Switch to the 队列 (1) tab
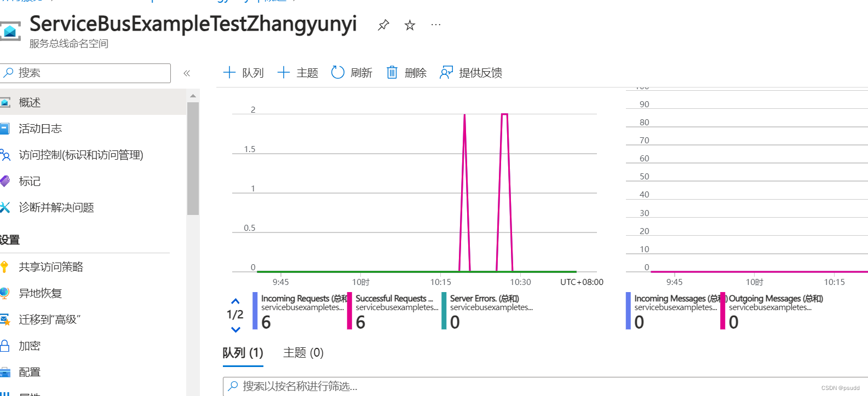Image resolution: width=868 pixels, height=396 pixels. (x=243, y=353)
